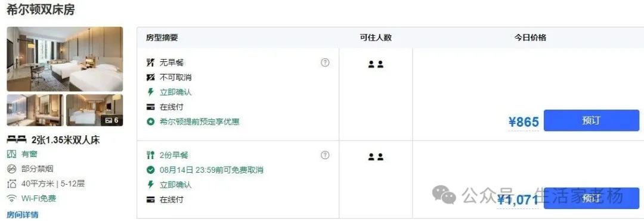Click the fork and knife icon for 2份早餐
This screenshot has width=644, height=221.
[151, 155]
